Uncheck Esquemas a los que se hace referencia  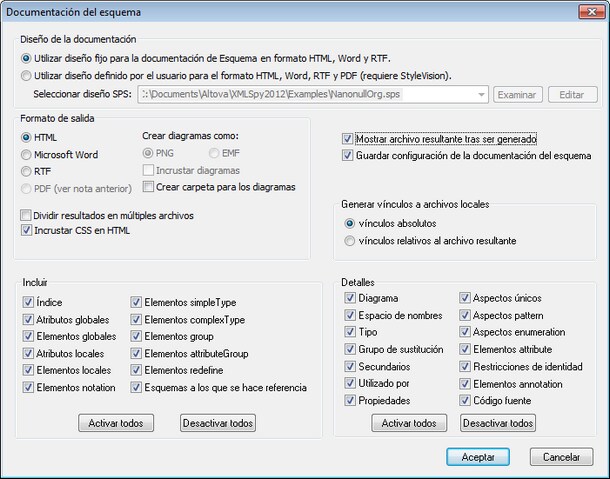(136, 388)
